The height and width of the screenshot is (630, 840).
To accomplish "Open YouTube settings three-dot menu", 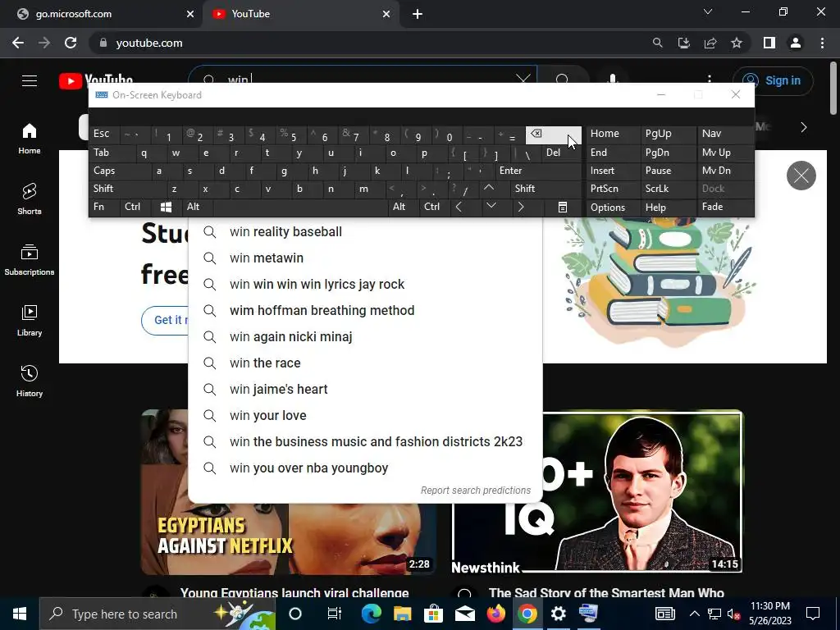I will click(710, 80).
